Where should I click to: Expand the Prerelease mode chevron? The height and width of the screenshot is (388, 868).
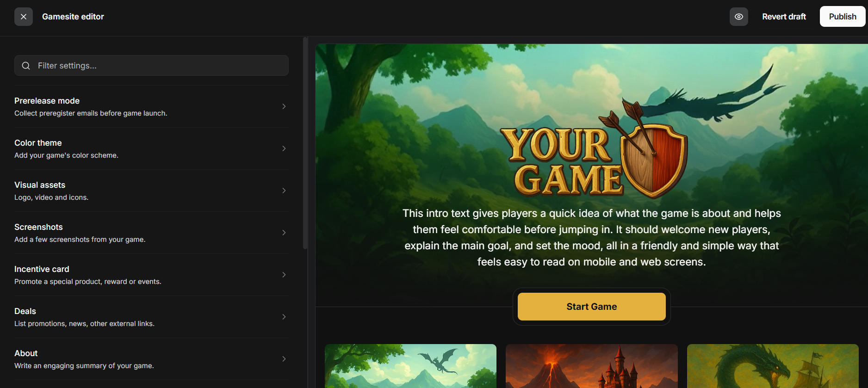click(284, 106)
